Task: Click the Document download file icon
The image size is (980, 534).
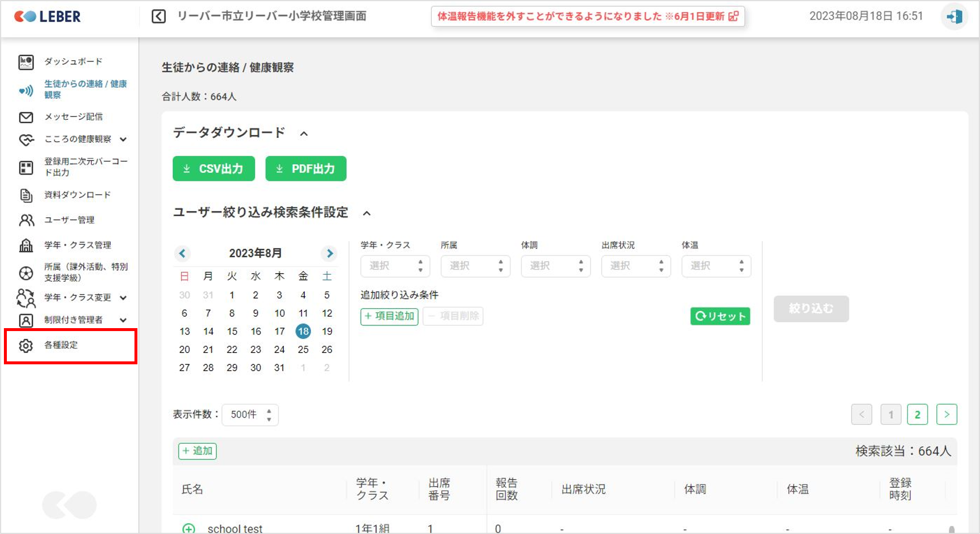Action: 26,195
